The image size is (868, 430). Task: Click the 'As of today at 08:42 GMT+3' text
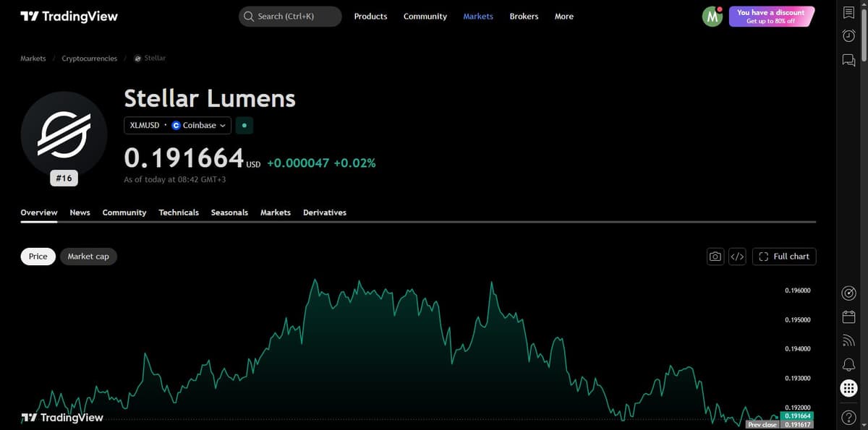[x=175, y=179]
